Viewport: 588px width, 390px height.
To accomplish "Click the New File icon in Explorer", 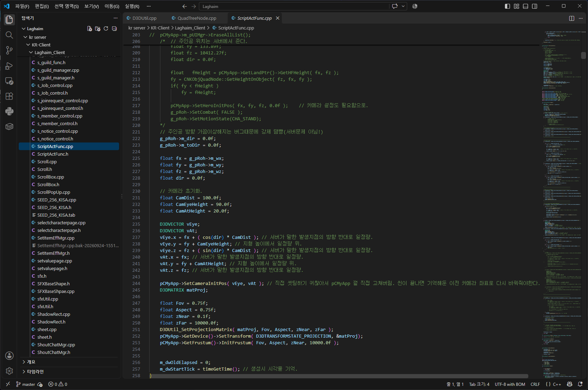I will pos(90,29).
